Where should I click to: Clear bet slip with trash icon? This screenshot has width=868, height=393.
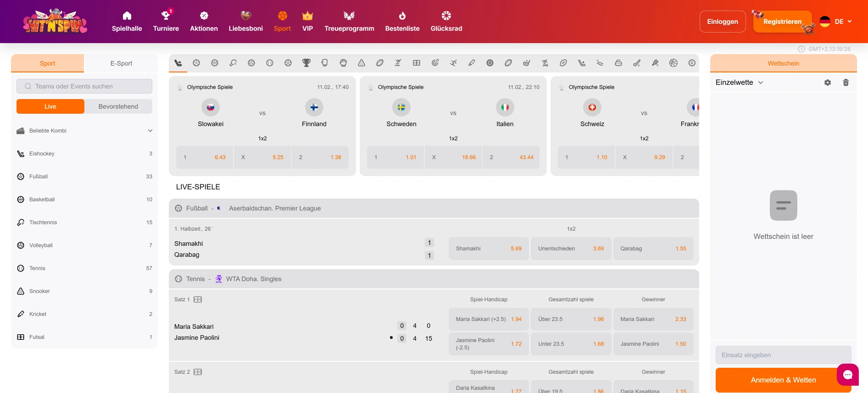point(846,83)
